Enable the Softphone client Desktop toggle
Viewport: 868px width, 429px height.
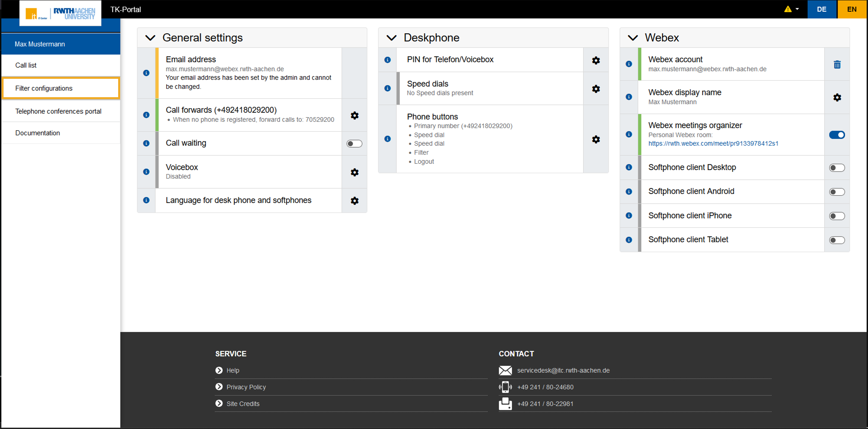pyautogui.click(x=837, y=168)
